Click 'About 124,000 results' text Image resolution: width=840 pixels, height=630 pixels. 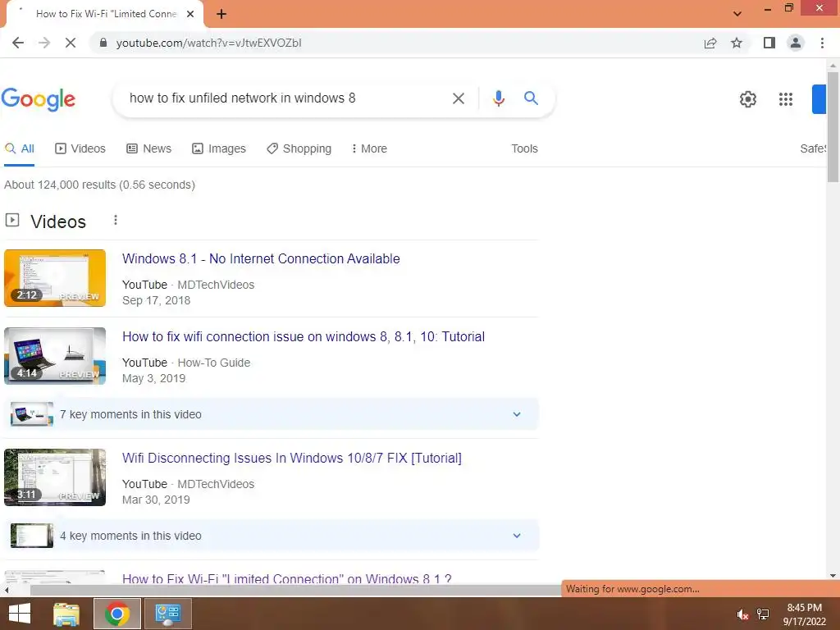[x=99, y=185]
